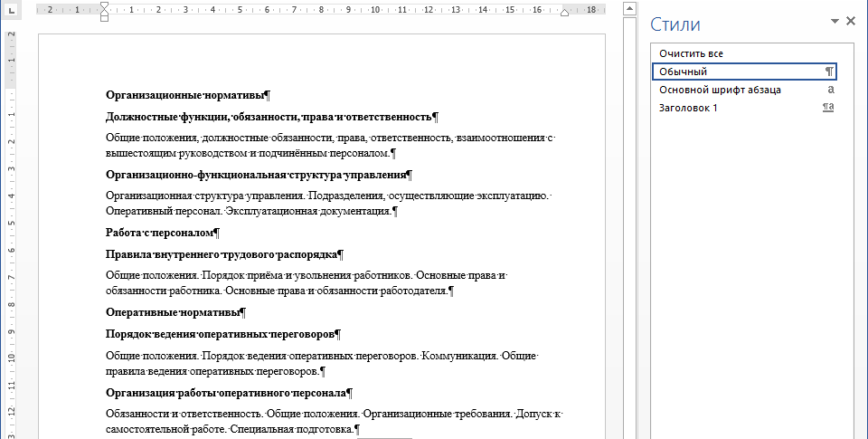Open the Стили pane options dropdown arrow

834,22
